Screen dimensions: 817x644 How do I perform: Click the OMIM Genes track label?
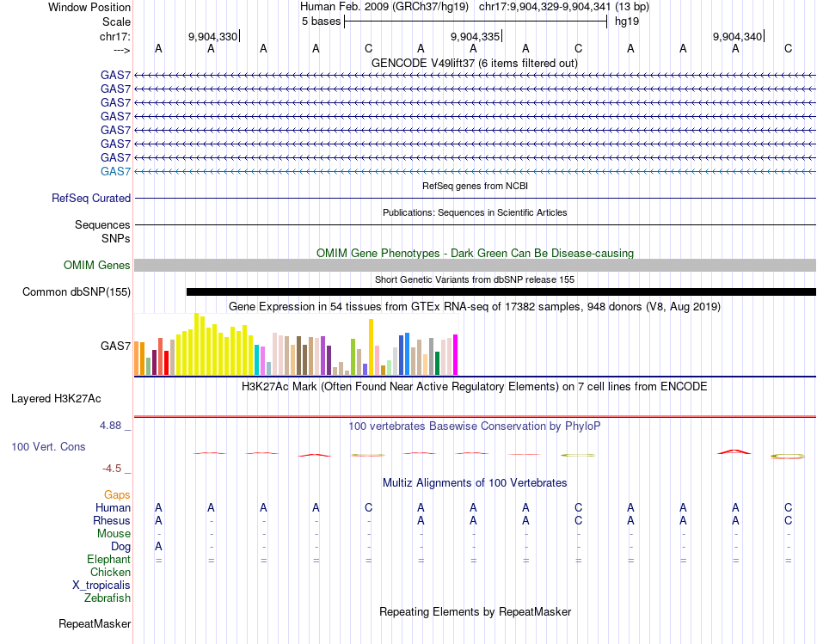coord(97,265)
